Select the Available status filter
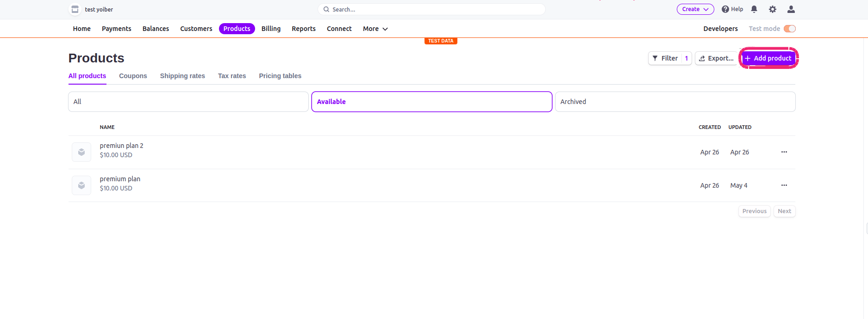This screenshot has width=868, height=319. (432, 102)
